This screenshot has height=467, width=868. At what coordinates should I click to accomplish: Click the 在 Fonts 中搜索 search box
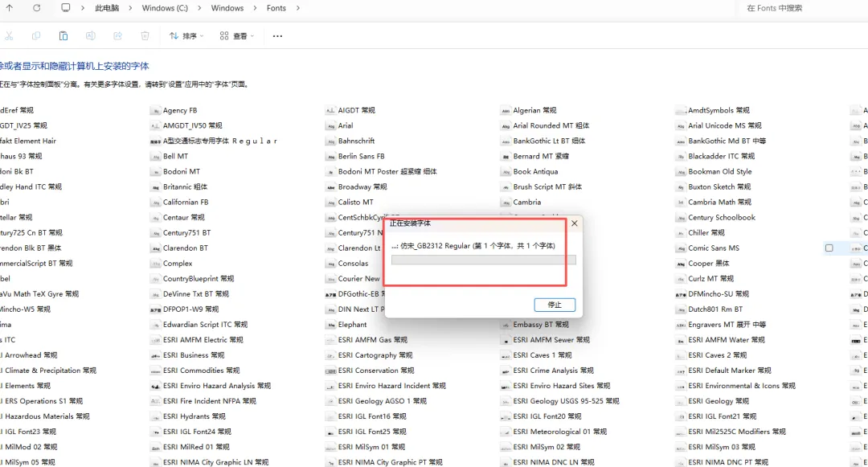(801, 8)
